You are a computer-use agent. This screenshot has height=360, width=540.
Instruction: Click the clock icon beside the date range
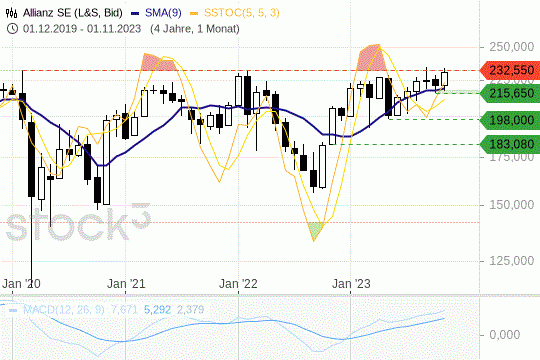(12, 29)
